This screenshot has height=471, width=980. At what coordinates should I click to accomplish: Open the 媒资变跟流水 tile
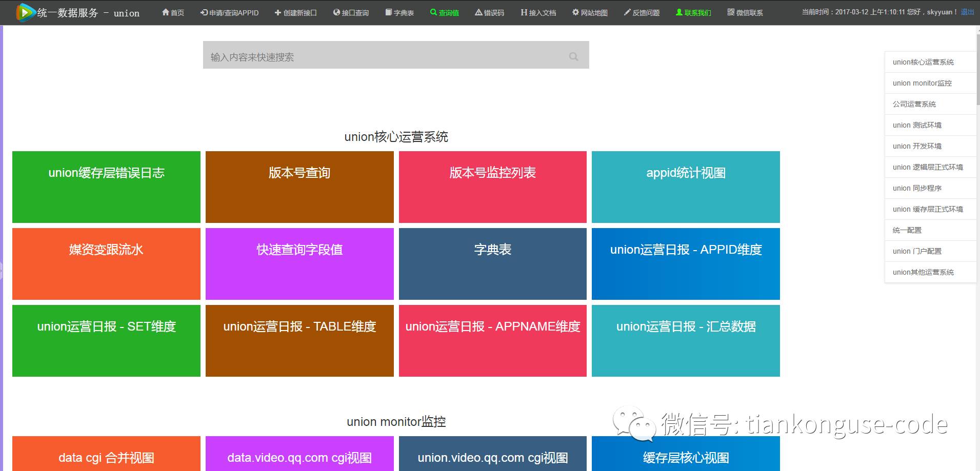tap(106, 264)
